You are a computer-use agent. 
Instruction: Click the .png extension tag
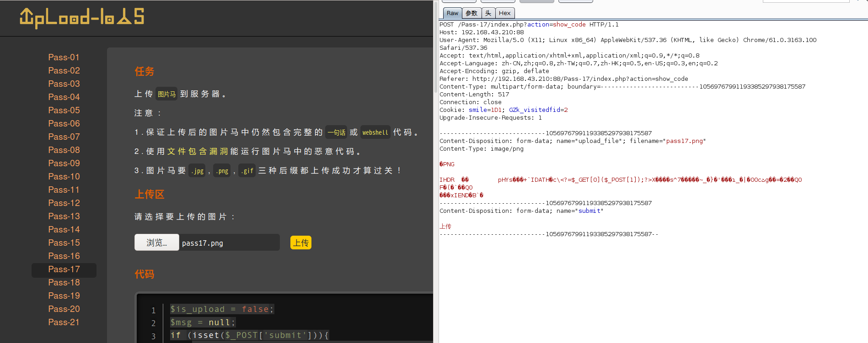222,171
